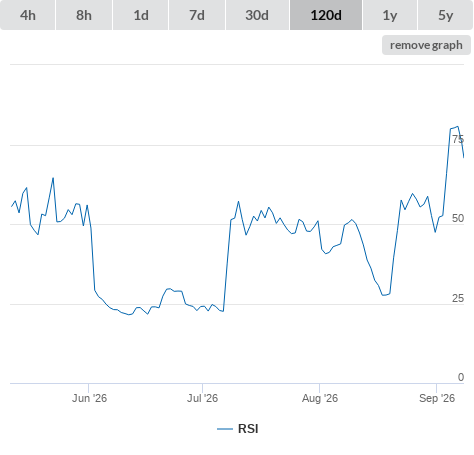Click the remove graph button
The width and height of the screenshot is (474, 455).
point(426,45)
